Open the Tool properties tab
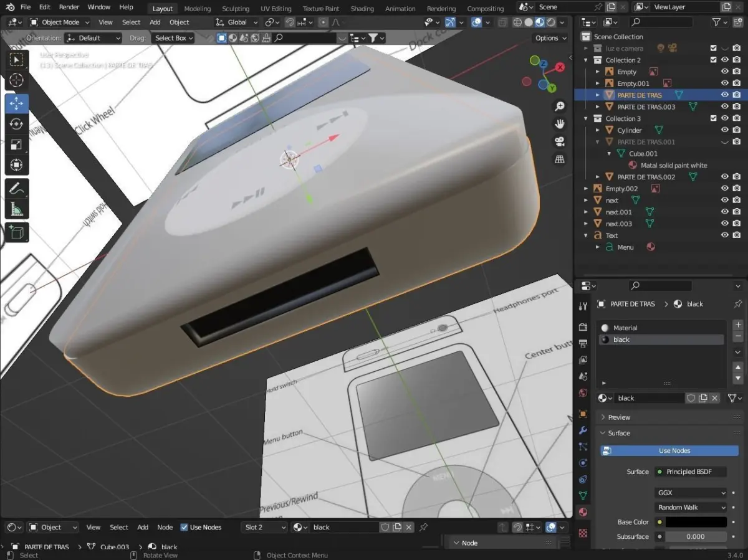The image size is (748, 560). (583, 306)
